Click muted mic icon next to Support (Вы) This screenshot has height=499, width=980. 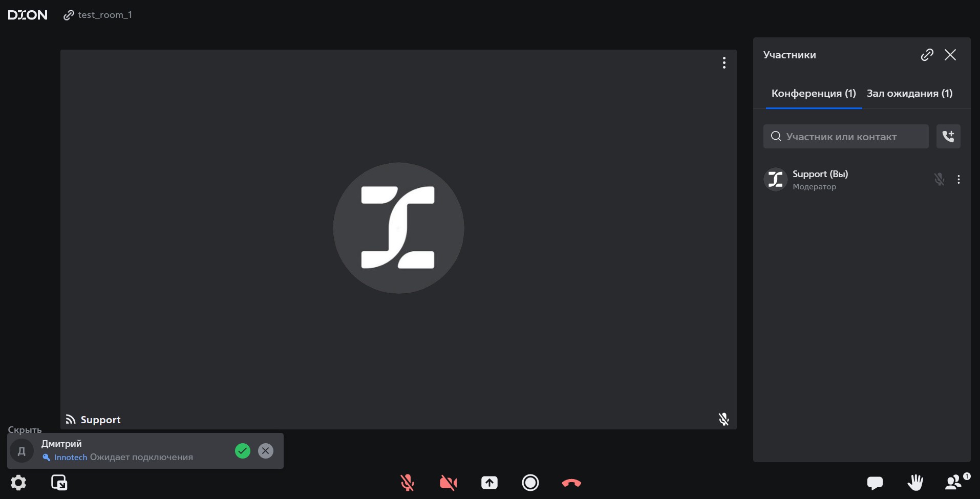939,179
